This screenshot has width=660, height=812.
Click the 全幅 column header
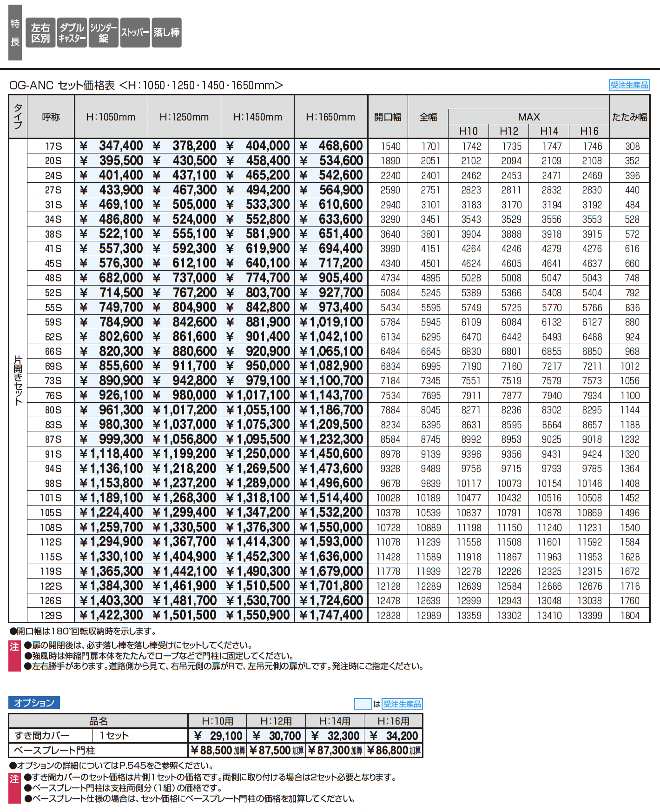pyautogui.click(x=428, y=117)
